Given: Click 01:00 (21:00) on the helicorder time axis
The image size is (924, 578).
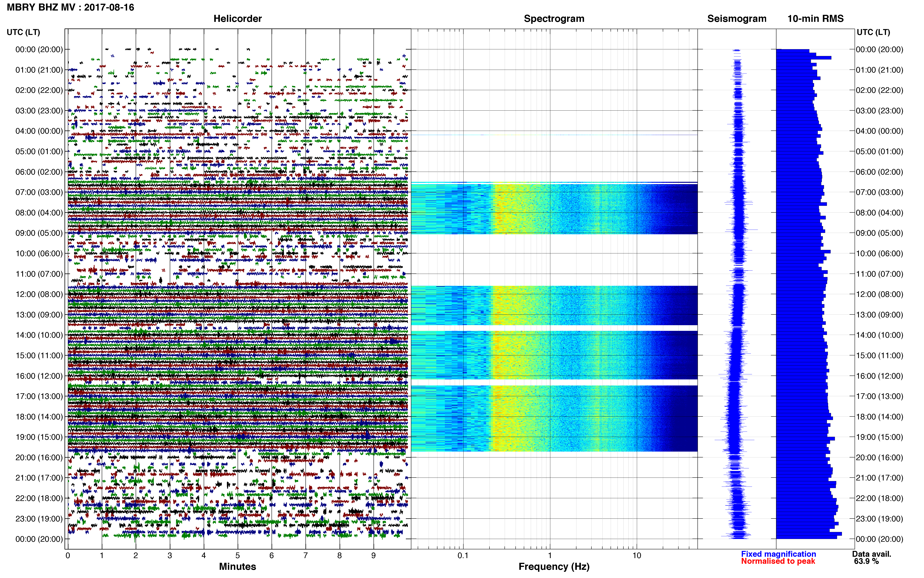Looking at the screenshot, I should click(x=39, y=70).
